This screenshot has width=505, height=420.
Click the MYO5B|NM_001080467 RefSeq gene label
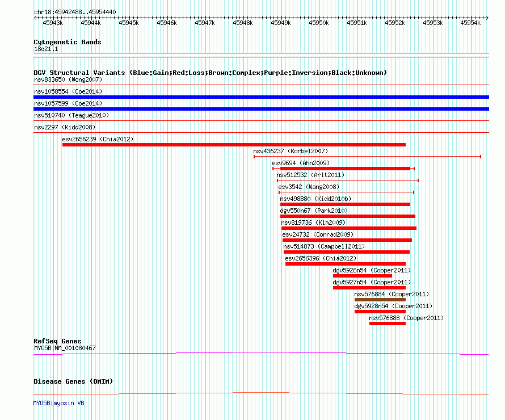click(65, 348)
